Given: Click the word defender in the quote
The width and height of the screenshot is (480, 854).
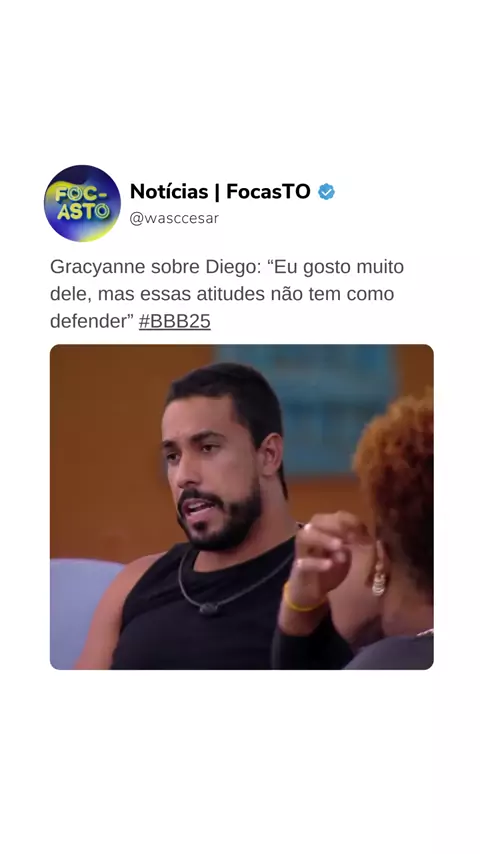Looking at the screenshot, I should [x=88, y=321].
